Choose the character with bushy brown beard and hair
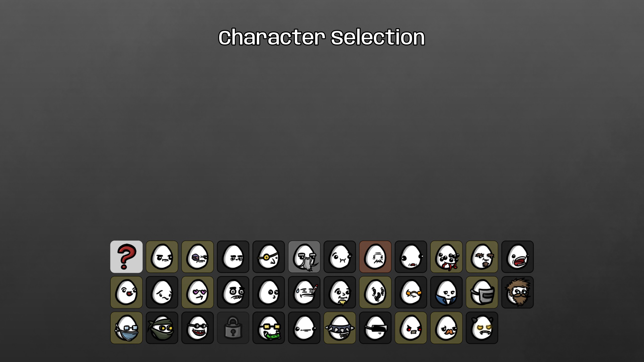 [x=517, y=292]
